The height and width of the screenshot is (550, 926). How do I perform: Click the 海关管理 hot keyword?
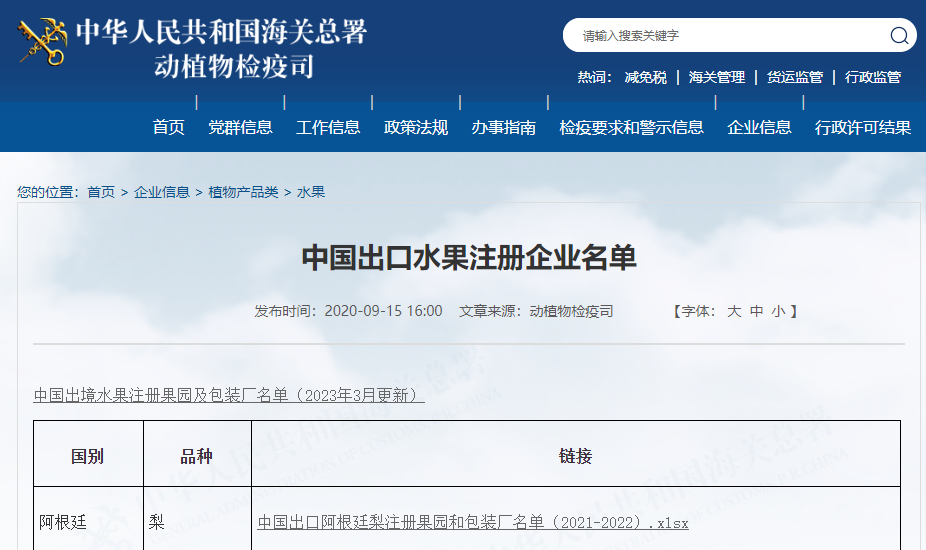click(717, 77)
